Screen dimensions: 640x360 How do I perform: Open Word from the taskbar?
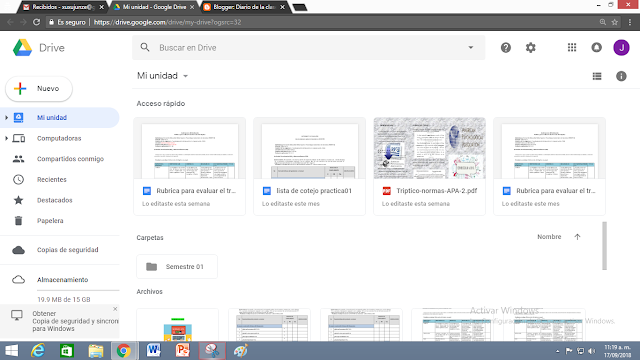pyautogui.click(x=153, y=351)
